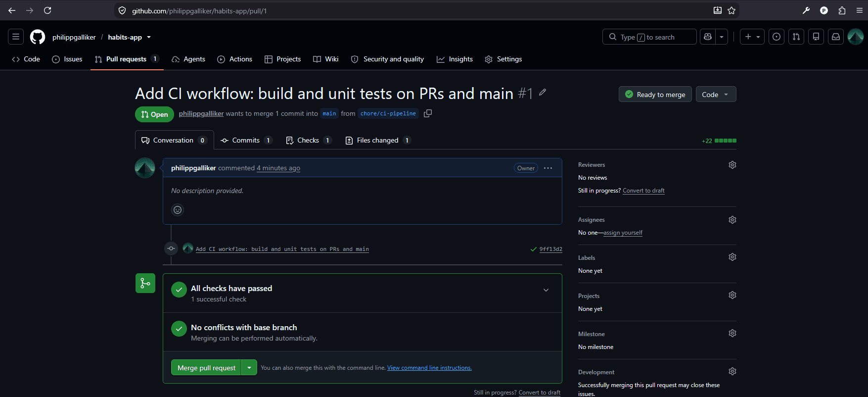The image size is (868, 397).
Task: Open the Checks tab of the PR
Action: coord(308,140)
